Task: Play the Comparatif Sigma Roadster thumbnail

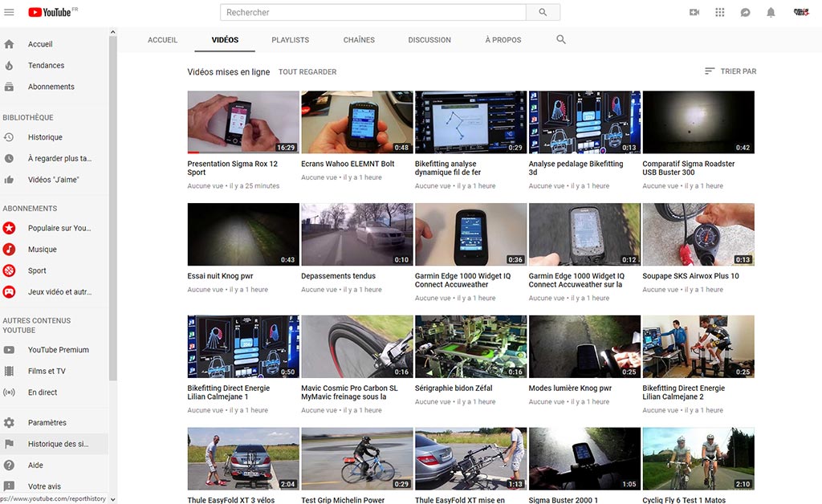Action: [x=698, y=122]
